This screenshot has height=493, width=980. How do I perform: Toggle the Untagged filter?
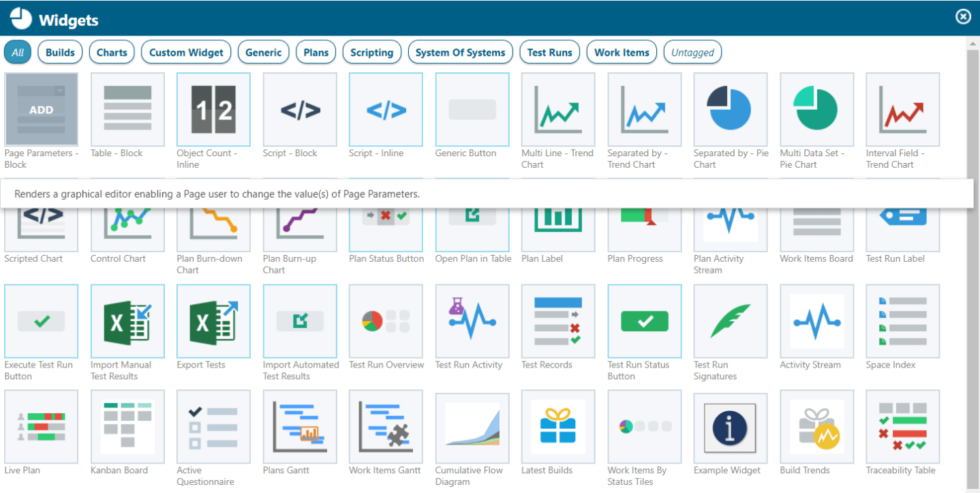click(x=692, y=52)
